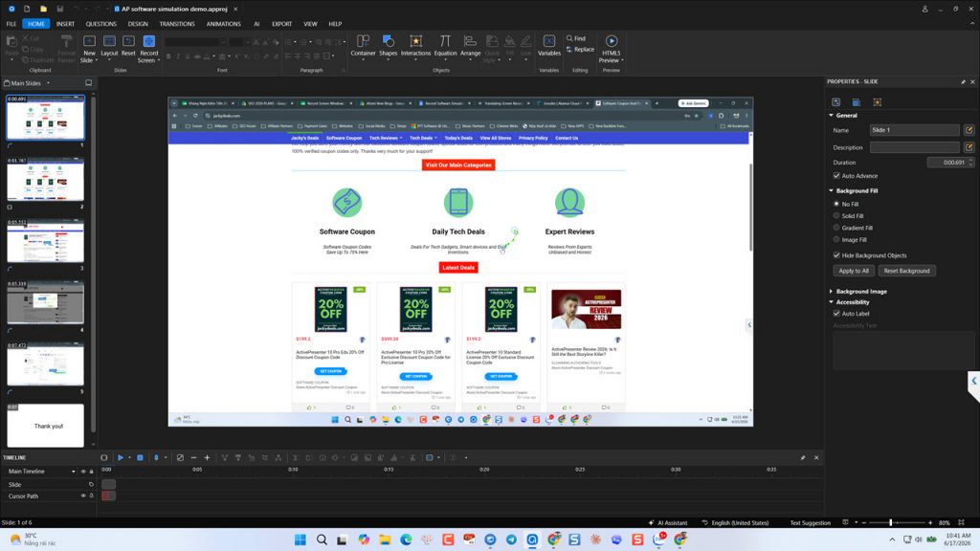Switch to the third Properties panel tab icon

(877, 101)
